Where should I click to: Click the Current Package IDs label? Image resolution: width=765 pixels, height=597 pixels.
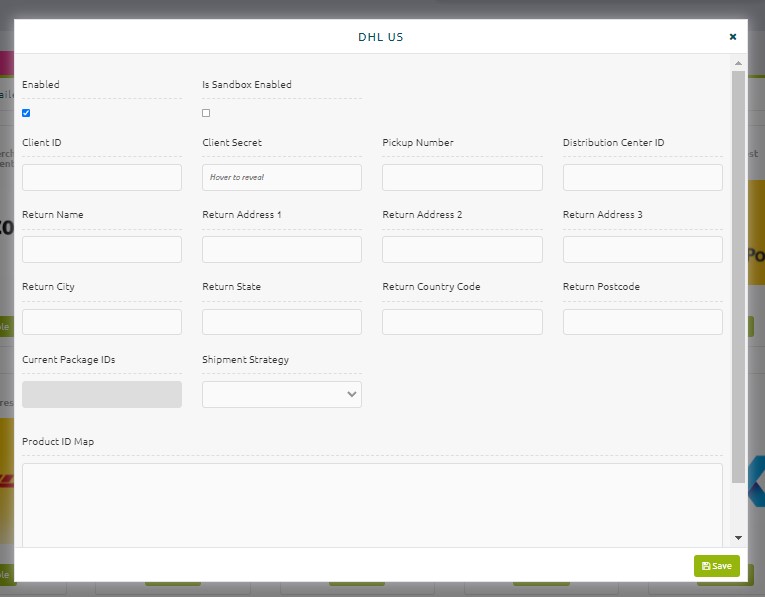[x=69, y=359]
